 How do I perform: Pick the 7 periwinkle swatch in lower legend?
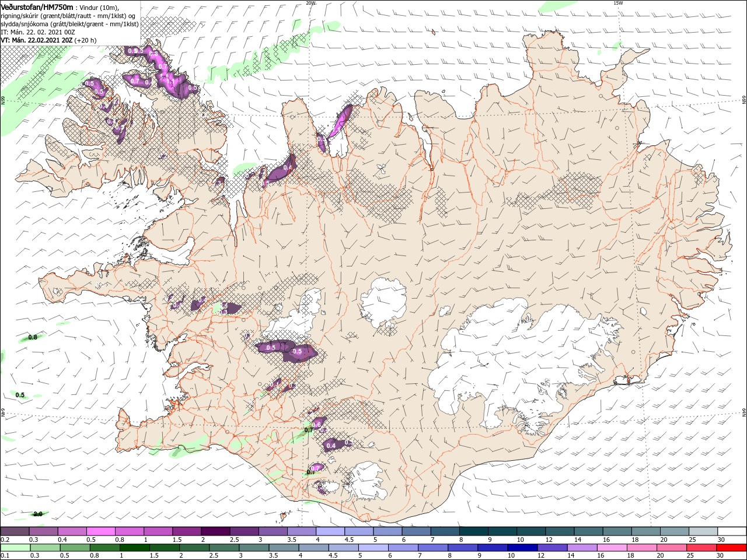coord(433,548)
